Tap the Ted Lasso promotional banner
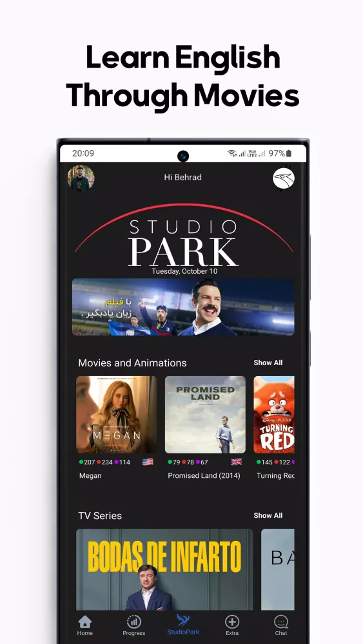This screenshot has height=644, width=363. click(x=183, y=307)
